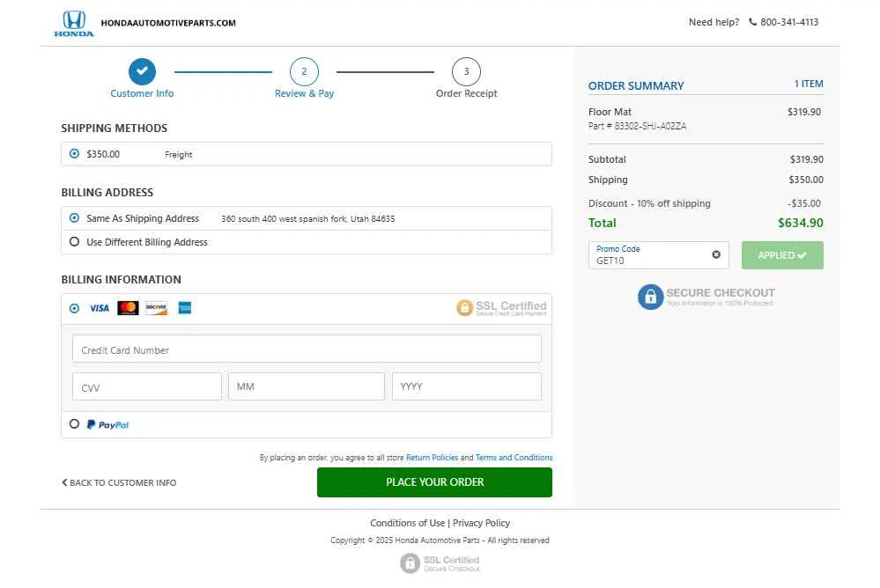Viewport: 880px width, 588px height.
Task: Select the credit card payment radio button
Action: coord(74,308)
